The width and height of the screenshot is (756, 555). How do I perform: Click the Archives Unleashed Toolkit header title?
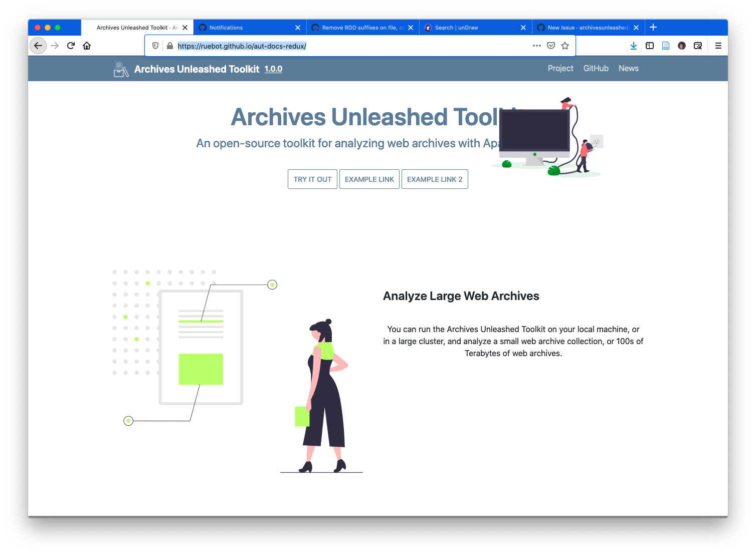[197, 69]
